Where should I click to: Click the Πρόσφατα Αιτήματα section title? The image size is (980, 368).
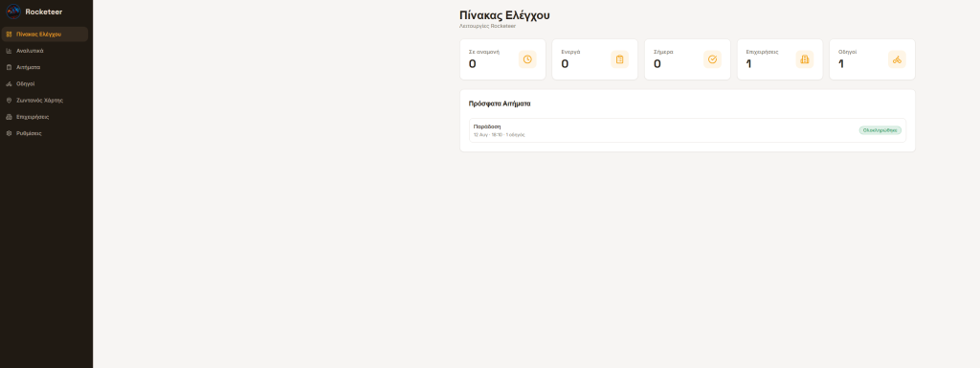pos(500,103)
